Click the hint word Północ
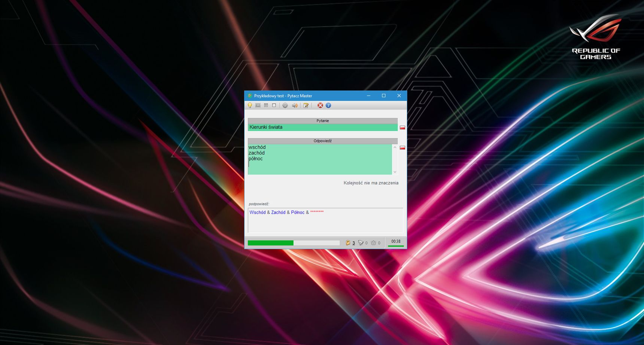This screenshot has height=345, width=644. pyautogui.click(x=298, y=213)
